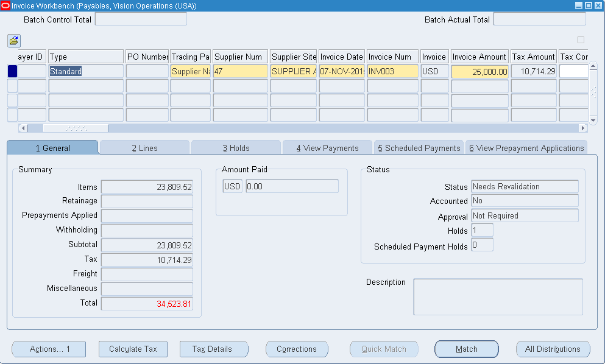This screenshot has height=364, width=605.
Task: Open the 3 Holds tab
Action: [236, 148]
